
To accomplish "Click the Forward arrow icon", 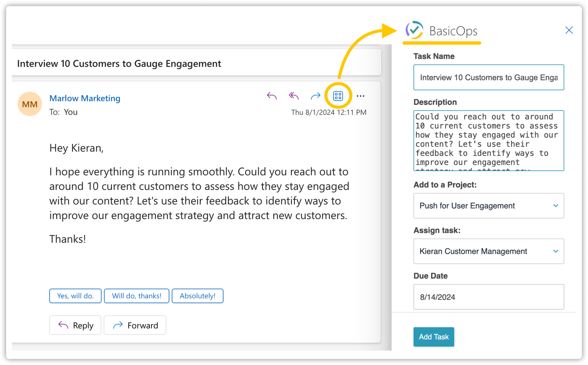I will (315, 96).
